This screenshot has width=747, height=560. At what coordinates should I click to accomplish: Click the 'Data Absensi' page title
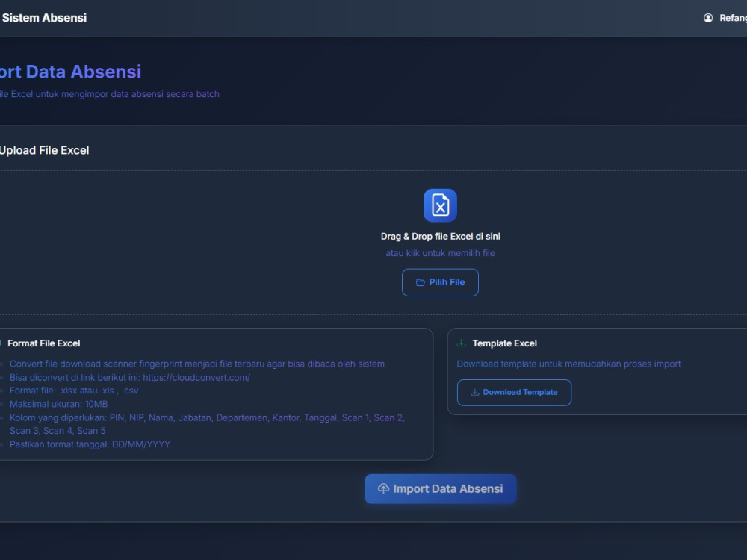pos(70,72)
